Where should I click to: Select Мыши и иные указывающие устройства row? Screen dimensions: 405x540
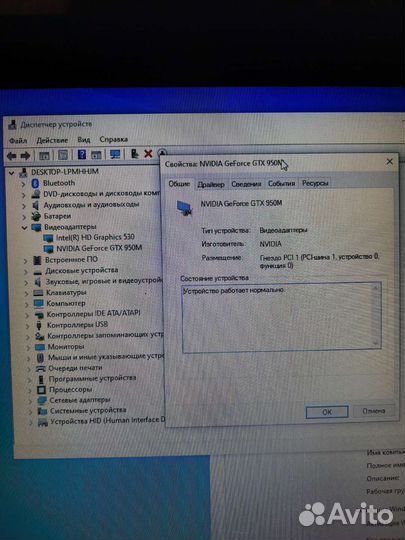(x=106, y=357)
